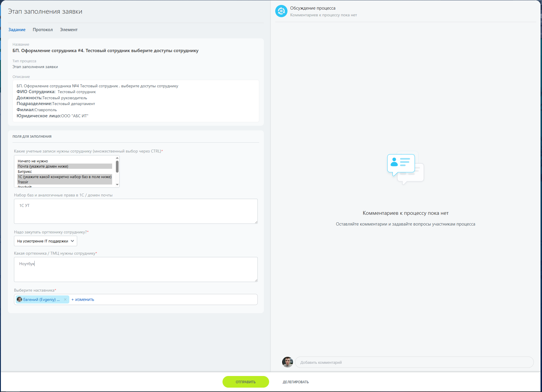
Task: Click accounts list scroll up arrow
Action: (117, 158)
